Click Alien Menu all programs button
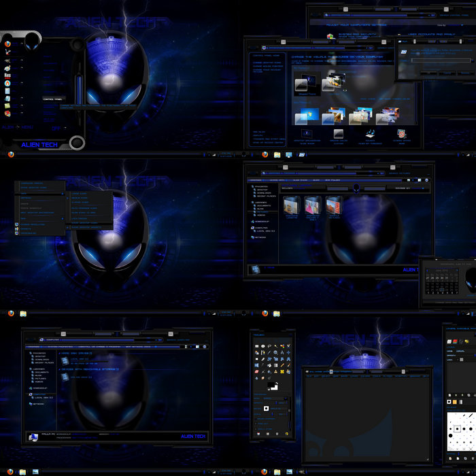The image size is (476, 476). point(17,127)
